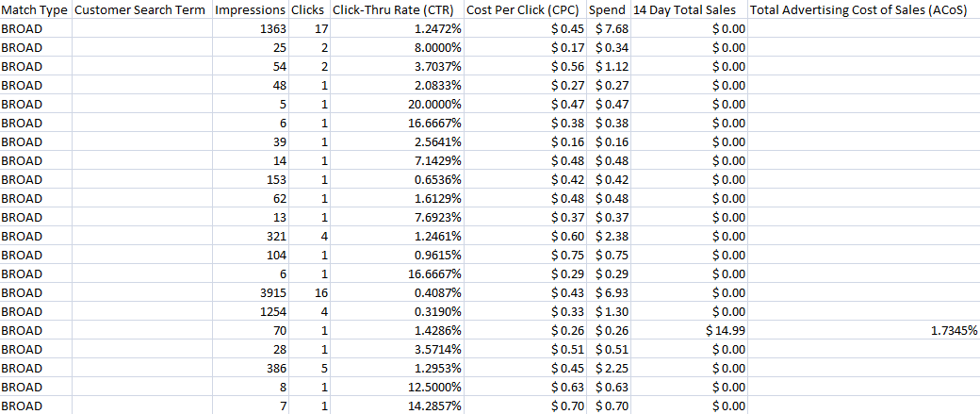The height and width of the screenshot is (414, 980).
Task: Click the 12.5000% CTR cell
Action: (397, 387)
